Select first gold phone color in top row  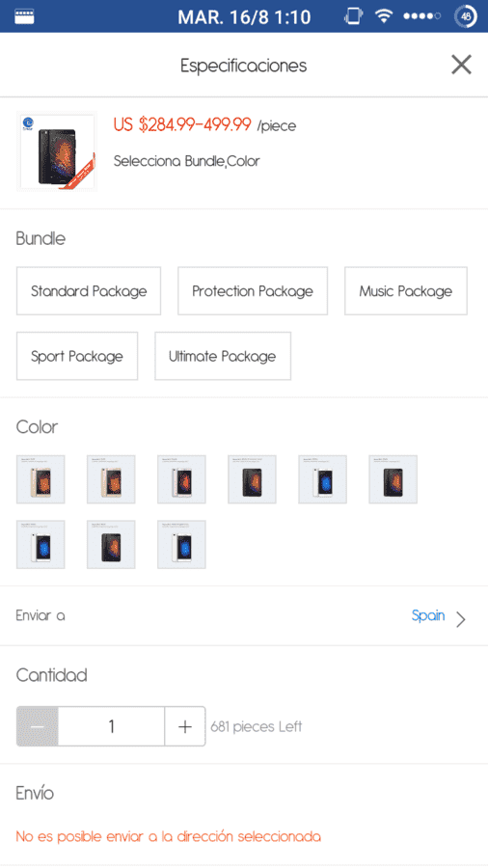pyautogui.click(x=41, y=479)
